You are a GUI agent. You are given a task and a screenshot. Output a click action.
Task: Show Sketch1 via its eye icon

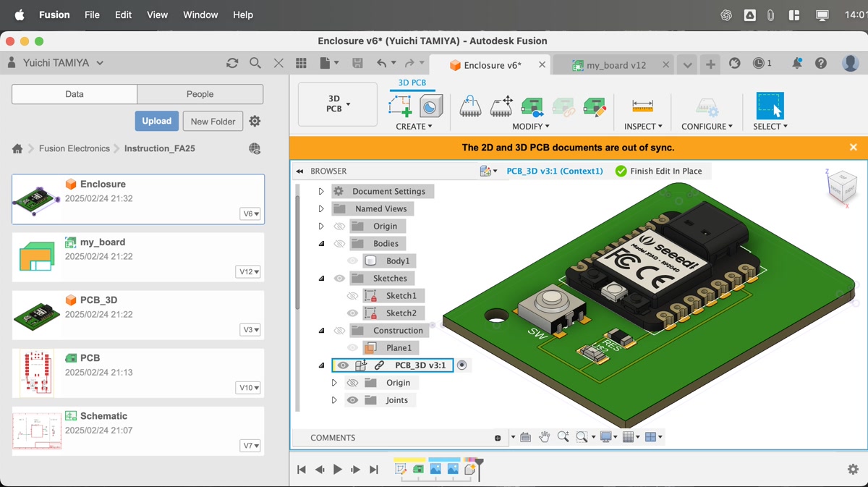pos(352,295)
